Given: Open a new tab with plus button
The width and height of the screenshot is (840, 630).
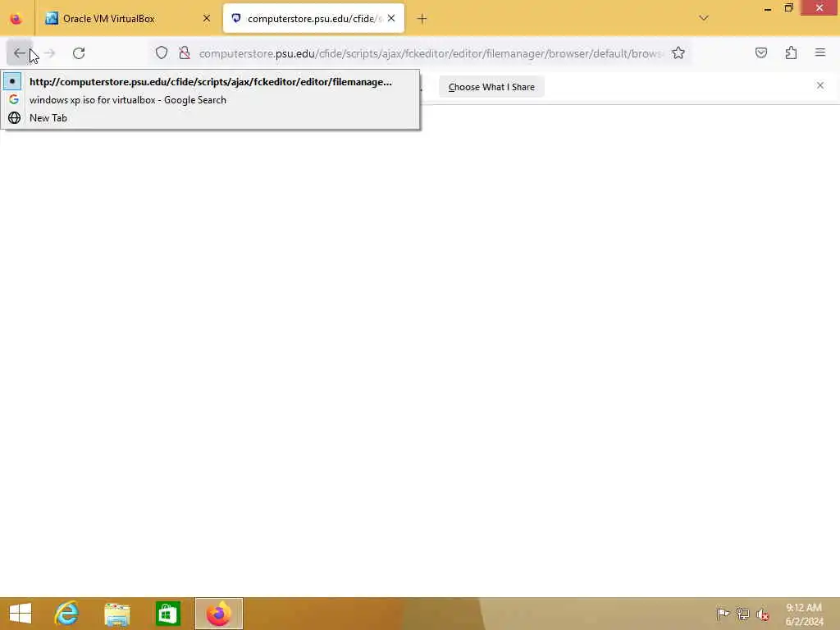Looking at the screenshot, I should pyautogui.click(x=422, y=19).
